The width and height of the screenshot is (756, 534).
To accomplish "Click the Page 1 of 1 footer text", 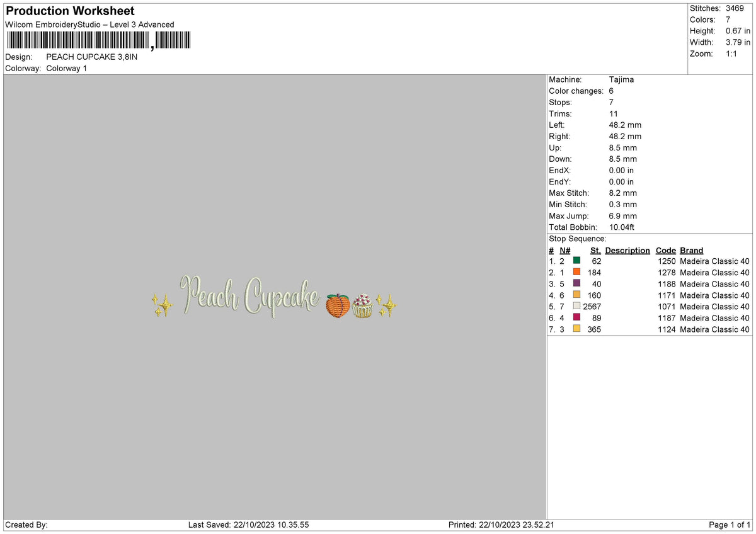I will pos(730,525).
